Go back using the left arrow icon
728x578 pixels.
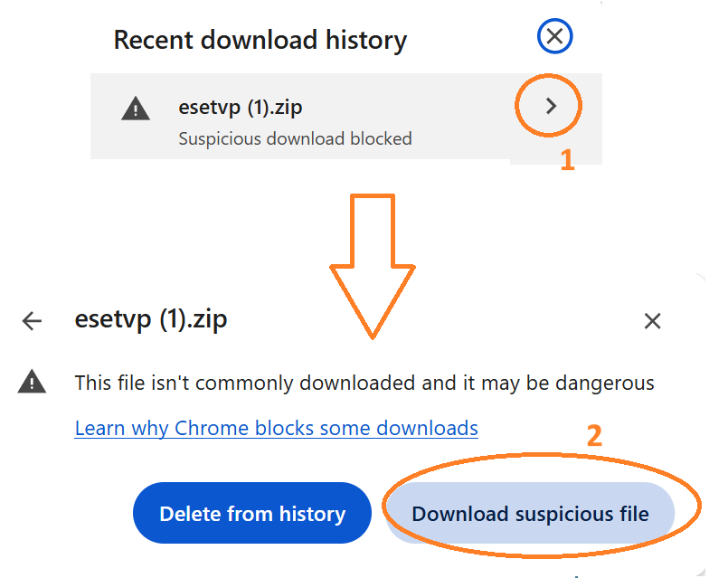coord(33,321)
